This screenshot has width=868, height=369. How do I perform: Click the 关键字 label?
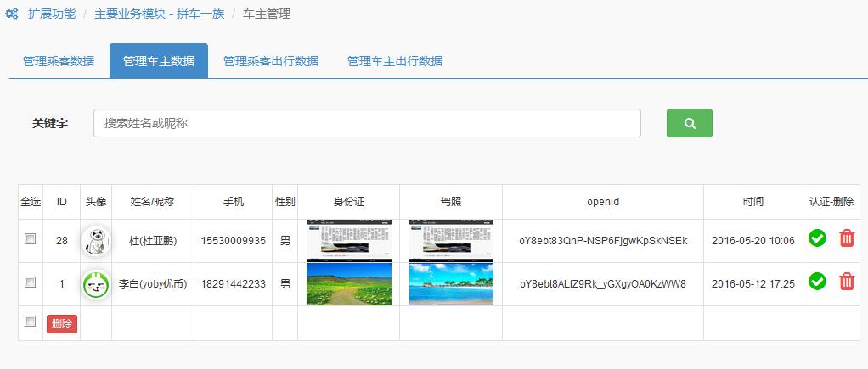(x=50, y=123)
